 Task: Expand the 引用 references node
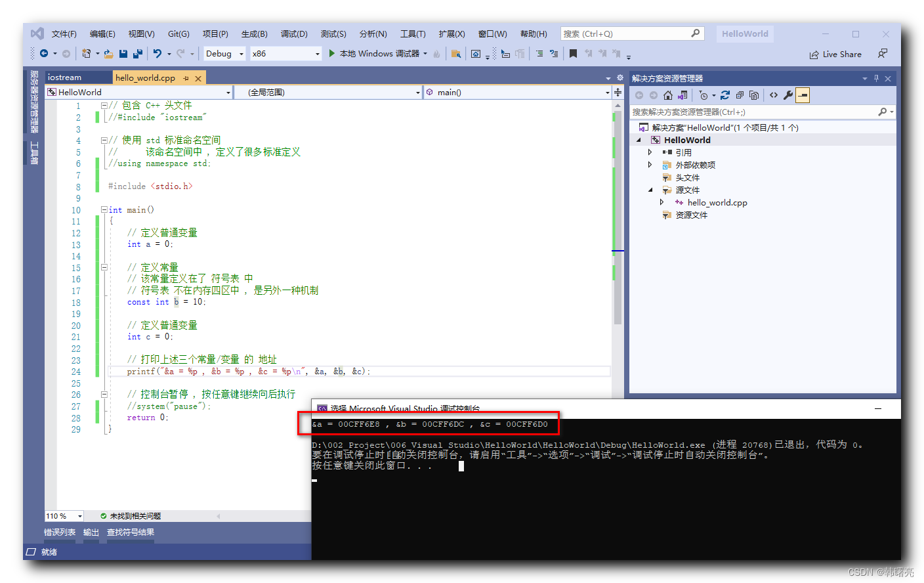tap(650, 152)
